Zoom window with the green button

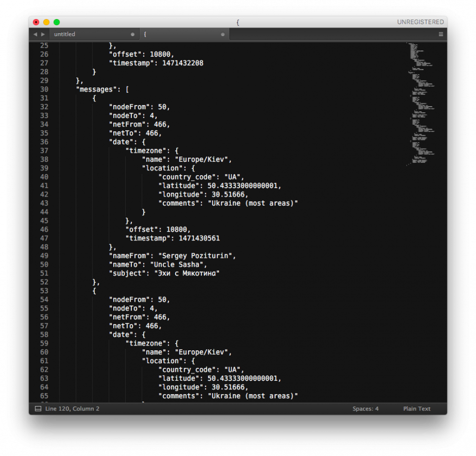(x=57, y=22)
